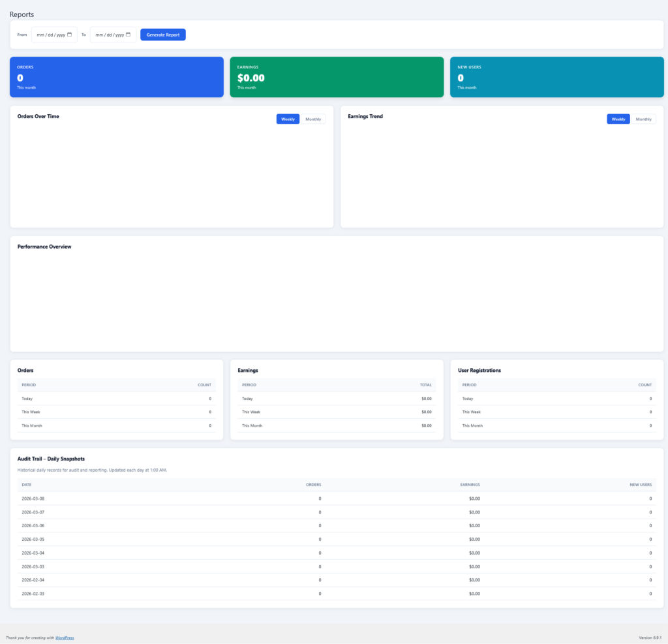Click This Week row in Orders table
Image resolution: width=668 pixels, height=644 pixels.
coord(116,412)
